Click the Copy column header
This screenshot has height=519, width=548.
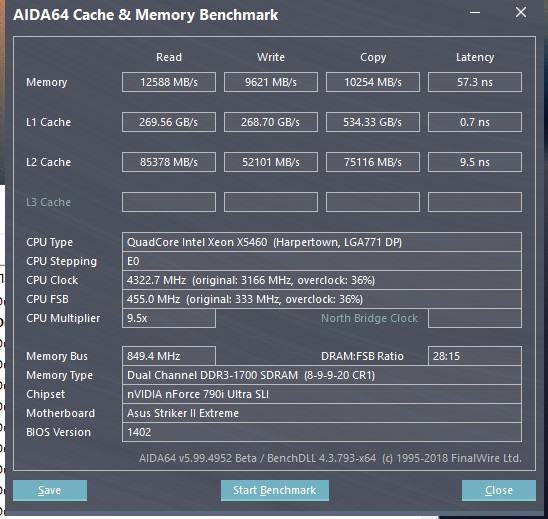coord(373,57)
